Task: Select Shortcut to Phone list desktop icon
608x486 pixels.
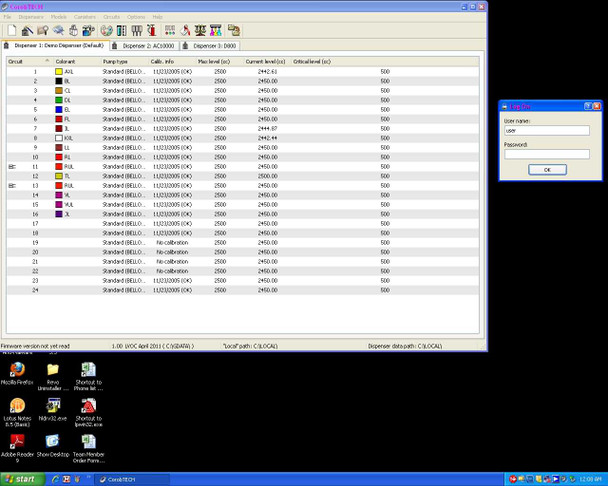Action: tap(88, 377)
